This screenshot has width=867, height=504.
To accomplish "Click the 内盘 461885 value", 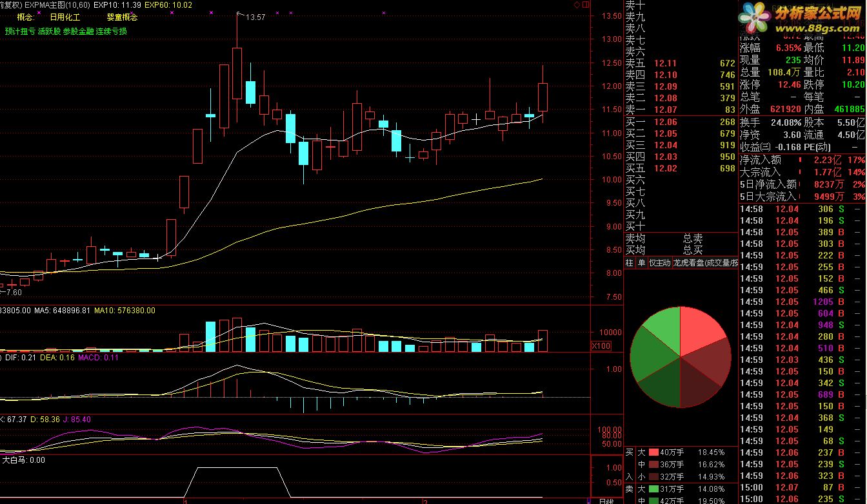I will (849, 110).
